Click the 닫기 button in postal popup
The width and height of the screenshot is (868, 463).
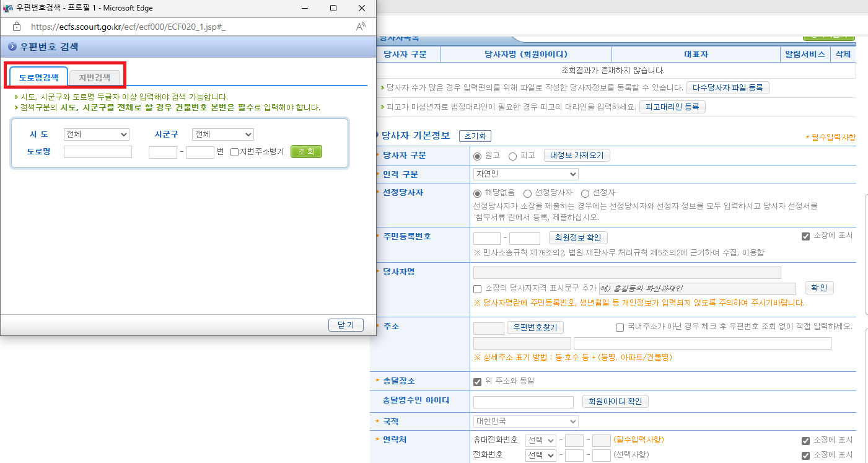tap(346, 325)
